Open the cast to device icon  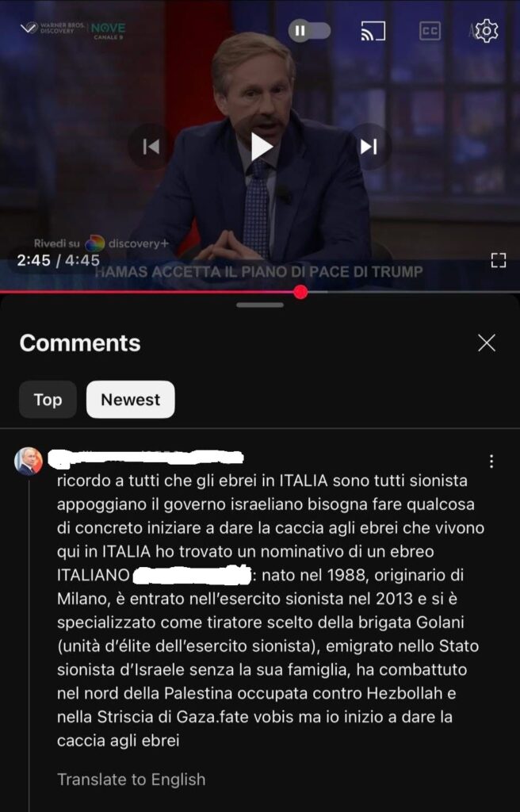pos(373,31)
